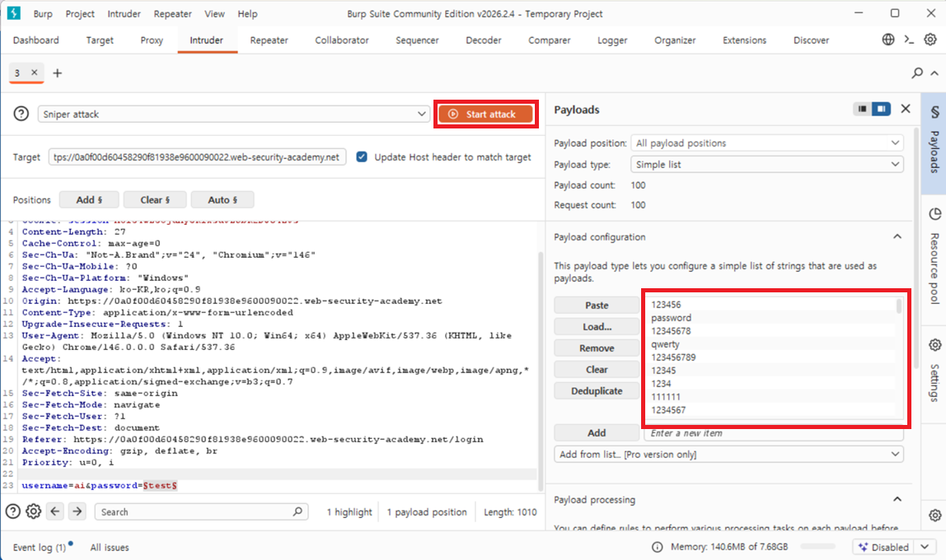Switch to the Proxy tab

click(152, 40)
